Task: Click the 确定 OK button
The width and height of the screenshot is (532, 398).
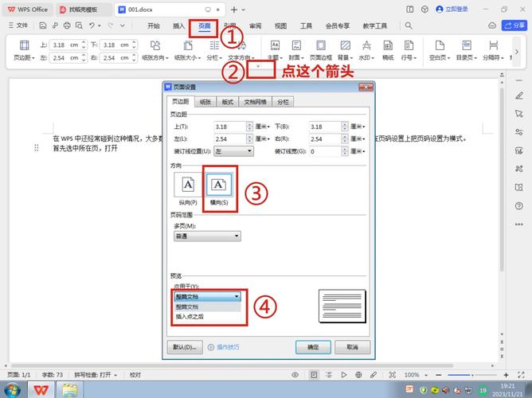Action: [313, 347]
